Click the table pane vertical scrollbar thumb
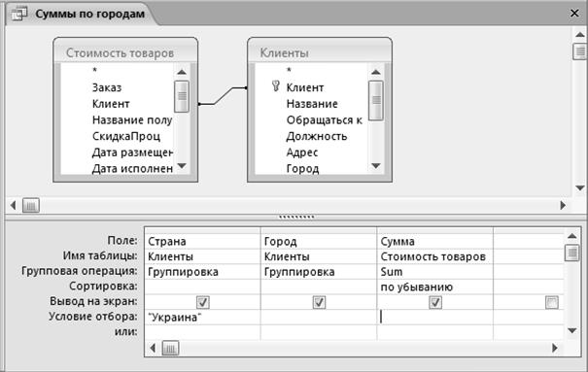Image resolution: width=588 pixels, height=372 pixels. [x=580, y=51]
